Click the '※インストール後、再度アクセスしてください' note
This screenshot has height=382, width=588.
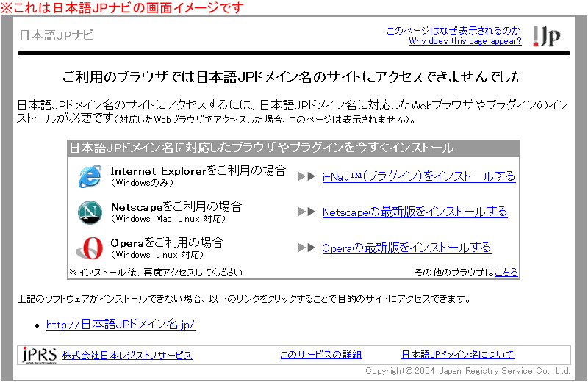[x=156, y=272]
